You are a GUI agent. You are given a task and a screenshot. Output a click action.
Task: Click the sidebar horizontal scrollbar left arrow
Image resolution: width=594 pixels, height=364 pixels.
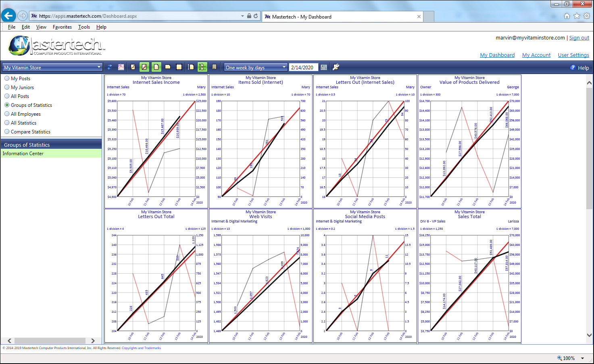click(x=10, y=341)
